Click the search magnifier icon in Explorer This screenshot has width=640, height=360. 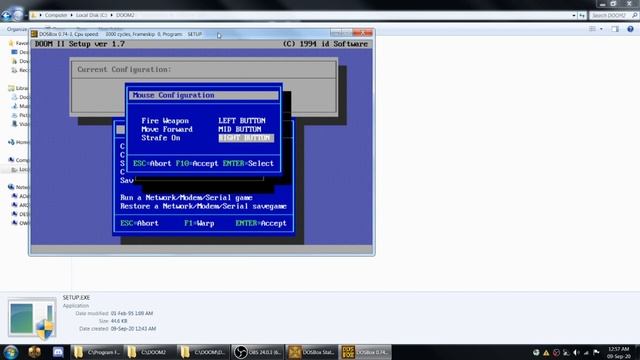point(634,15)
